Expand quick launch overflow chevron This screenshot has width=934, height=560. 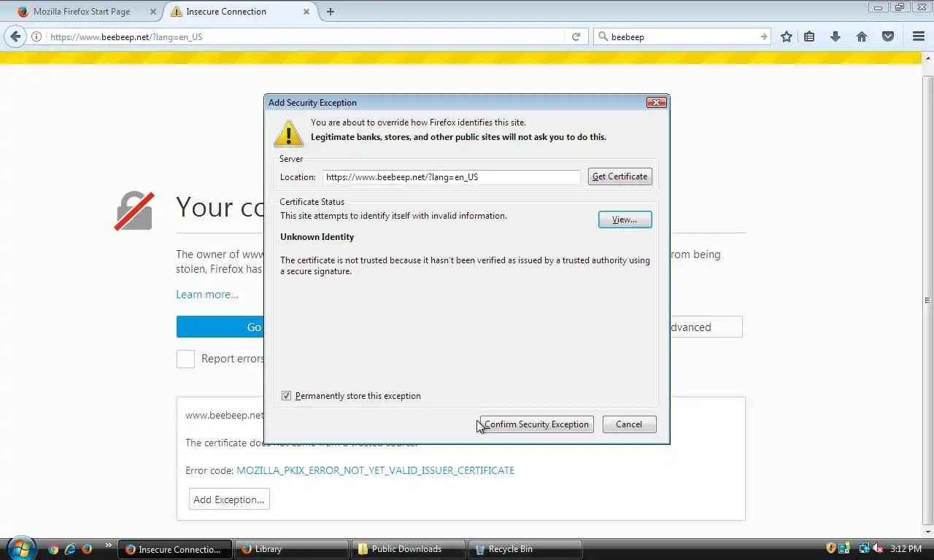108,545
